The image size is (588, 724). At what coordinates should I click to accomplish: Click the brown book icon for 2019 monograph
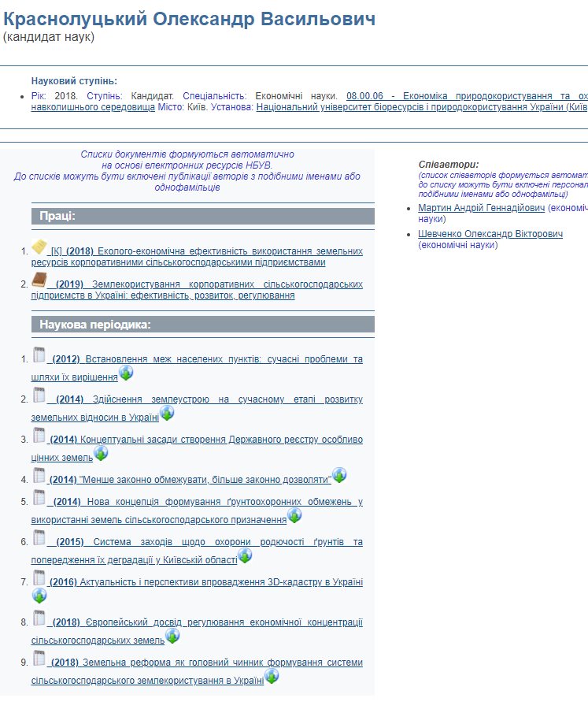pos(39,281)
